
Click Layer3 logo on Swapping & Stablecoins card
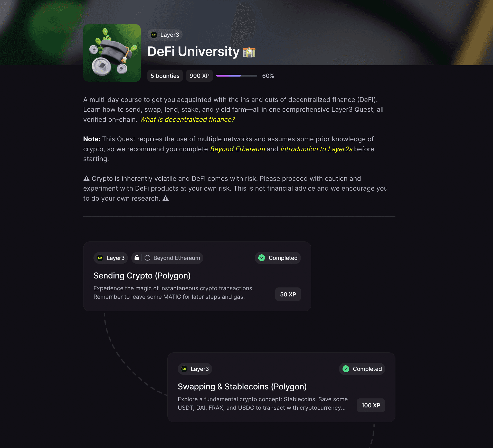(x=184, y=369)
